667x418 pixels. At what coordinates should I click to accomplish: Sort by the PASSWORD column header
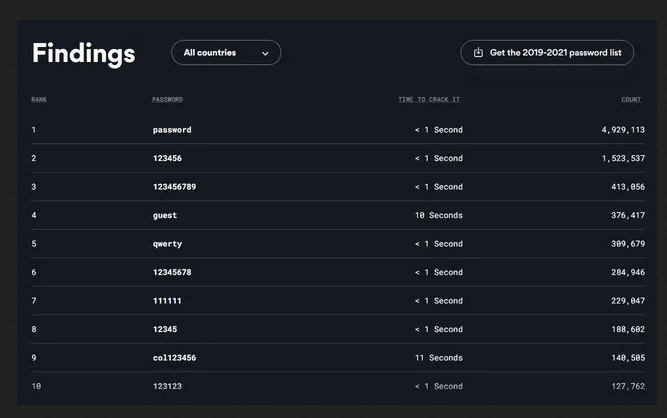pos(167,100)
